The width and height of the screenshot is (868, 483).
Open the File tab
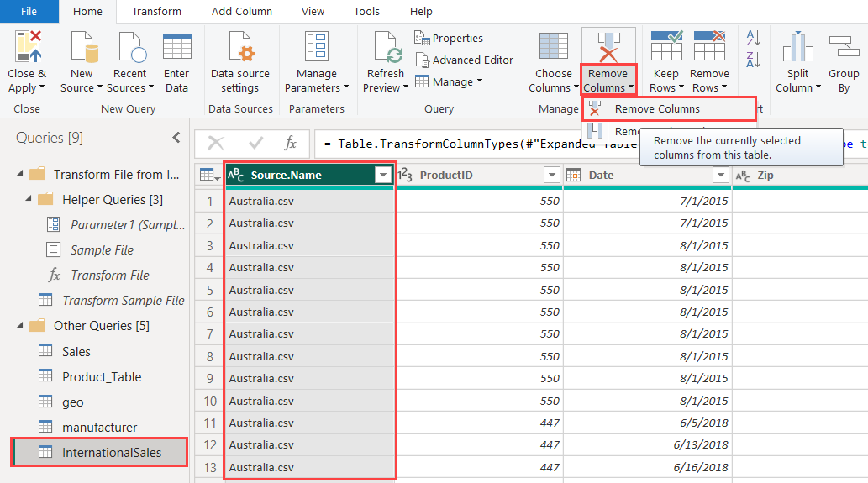point(29,11)
